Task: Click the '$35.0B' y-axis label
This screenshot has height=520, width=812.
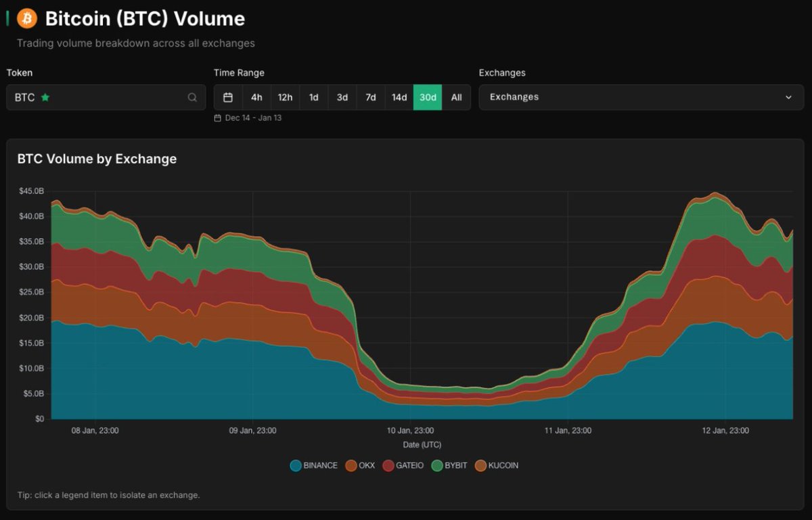Action: click(32, 242)
